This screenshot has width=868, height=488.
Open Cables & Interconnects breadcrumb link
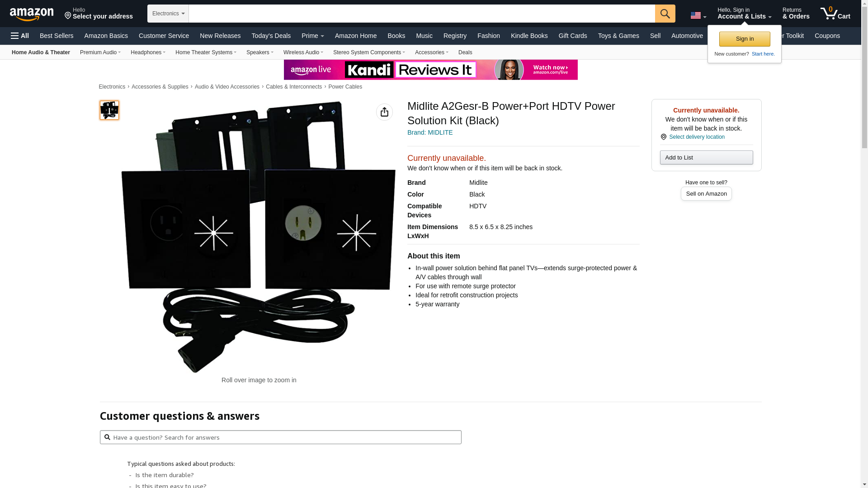(x=294, y=87)
